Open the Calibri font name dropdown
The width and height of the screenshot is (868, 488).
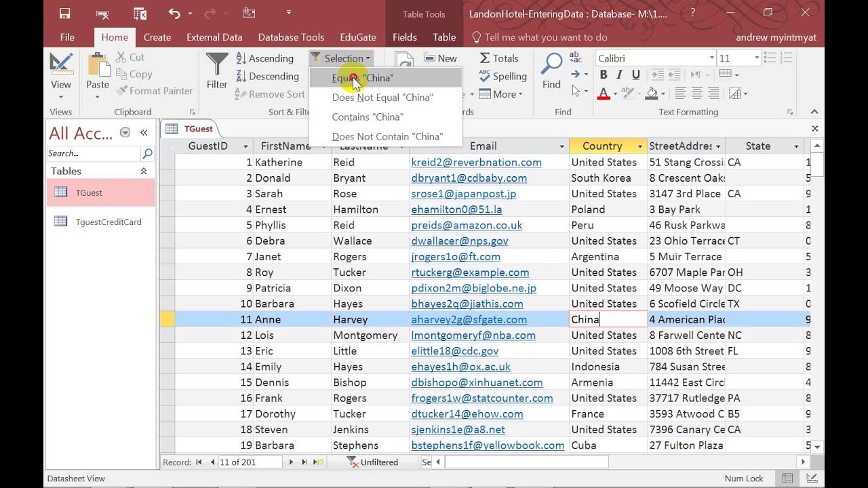tap(711, 58)
